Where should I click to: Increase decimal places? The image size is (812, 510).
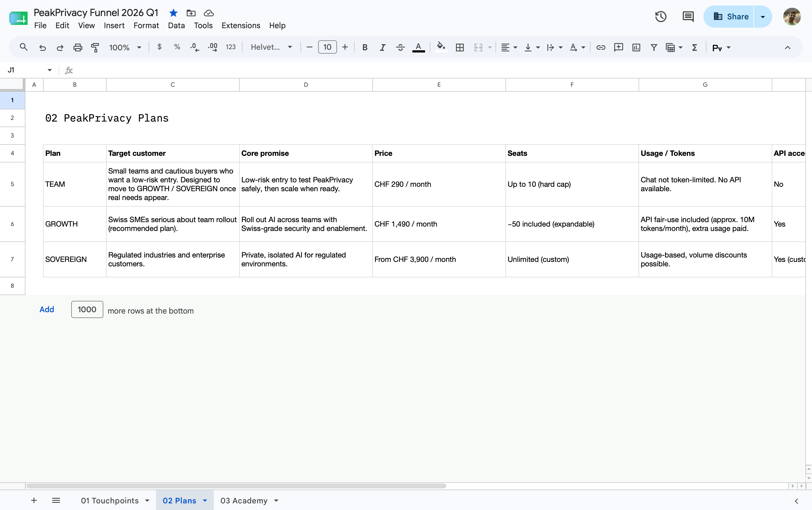pos(213,47)
